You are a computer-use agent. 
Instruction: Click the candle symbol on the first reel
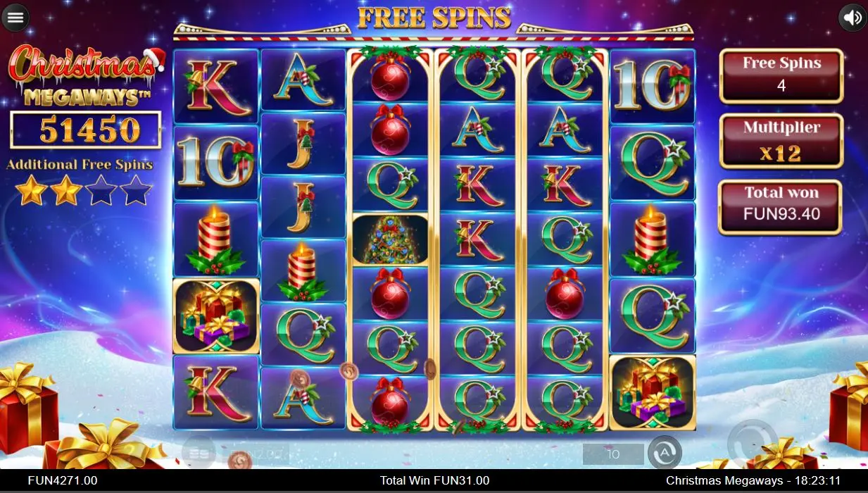pyautogui.click(x=216, y=239)
